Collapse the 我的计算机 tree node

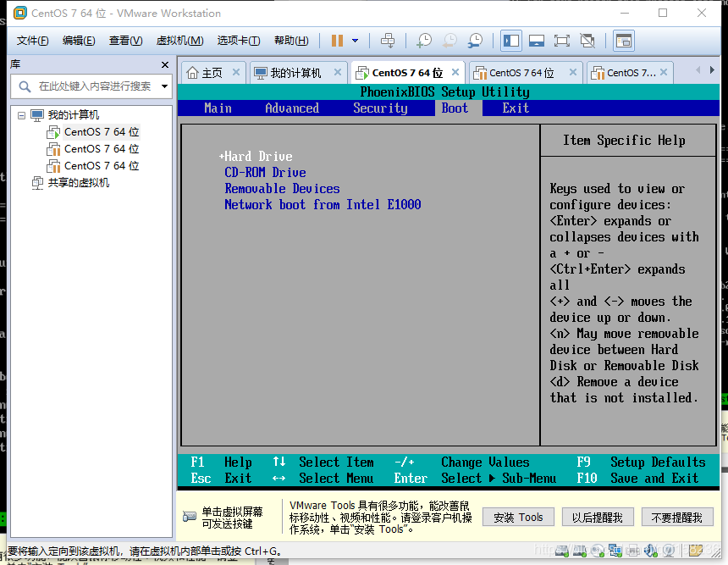tap(21, 115)
